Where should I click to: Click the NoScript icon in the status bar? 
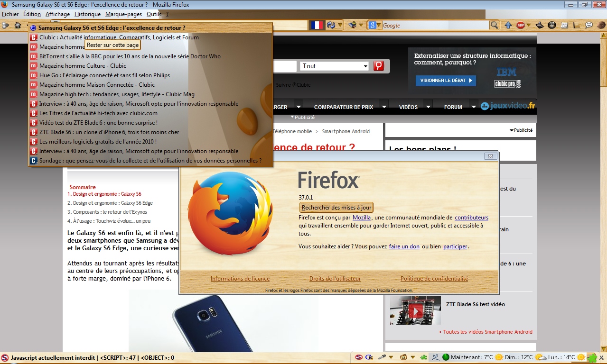click(x=5, y=357)
